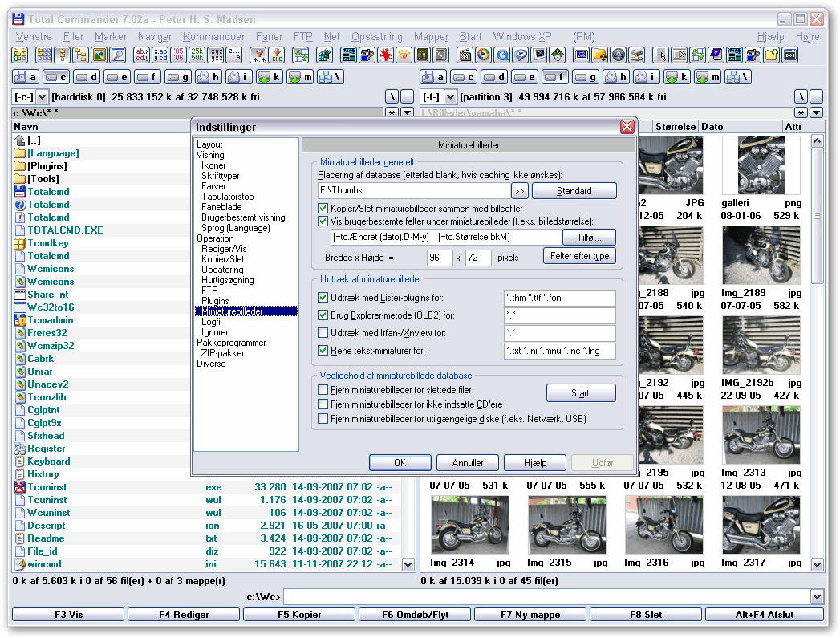840x638 pixels.
Task: Click the Felter efter type button
Action: 579,256
